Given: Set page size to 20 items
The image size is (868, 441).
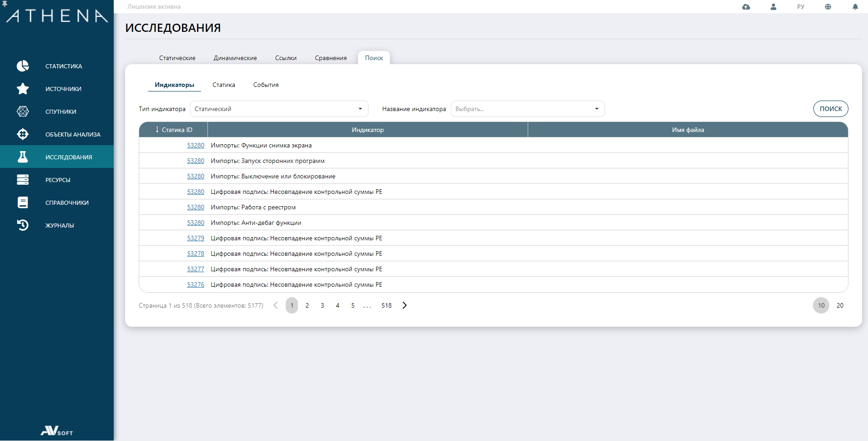Looking at the screenshot, I should point(840,305).
